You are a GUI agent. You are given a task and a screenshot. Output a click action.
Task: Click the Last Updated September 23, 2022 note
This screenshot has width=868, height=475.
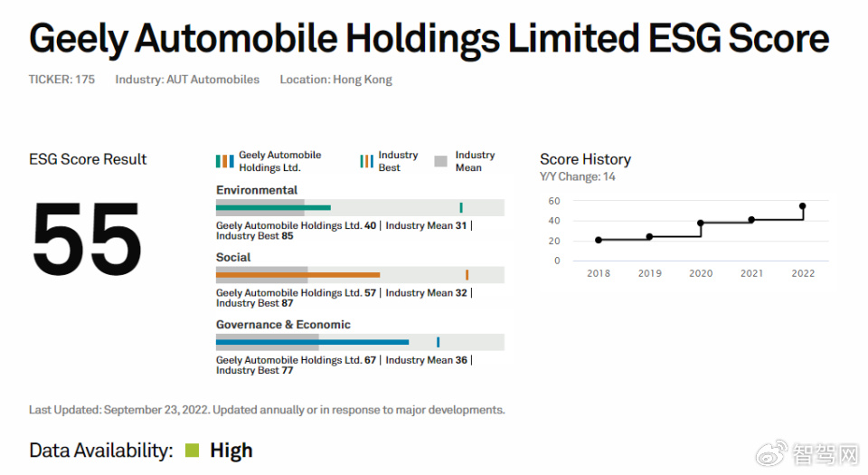267,410
